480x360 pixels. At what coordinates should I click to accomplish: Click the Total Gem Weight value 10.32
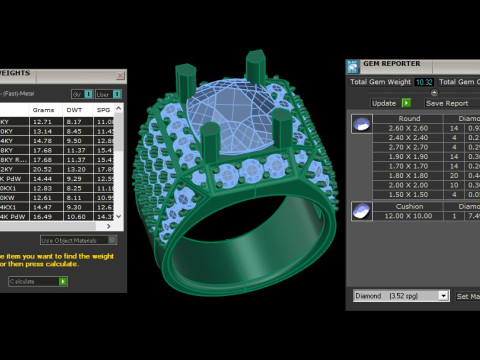coord(424,82)
